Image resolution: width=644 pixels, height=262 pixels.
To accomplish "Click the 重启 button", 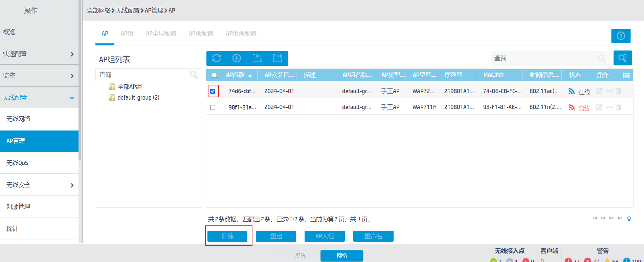I will (x=276, y=236).
